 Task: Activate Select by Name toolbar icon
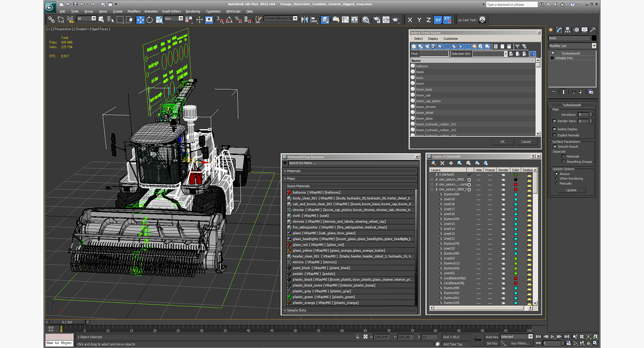point(111,20)
